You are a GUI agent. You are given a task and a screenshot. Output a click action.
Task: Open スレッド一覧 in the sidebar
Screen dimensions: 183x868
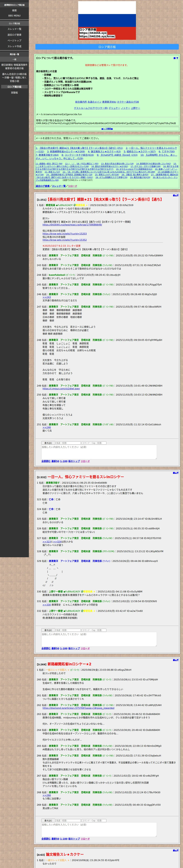(x=14, y=29)
